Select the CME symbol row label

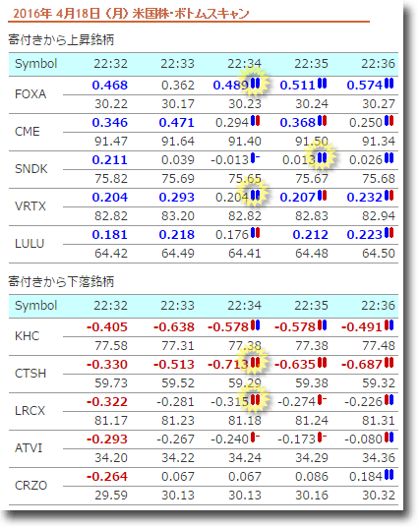point(28,132)
